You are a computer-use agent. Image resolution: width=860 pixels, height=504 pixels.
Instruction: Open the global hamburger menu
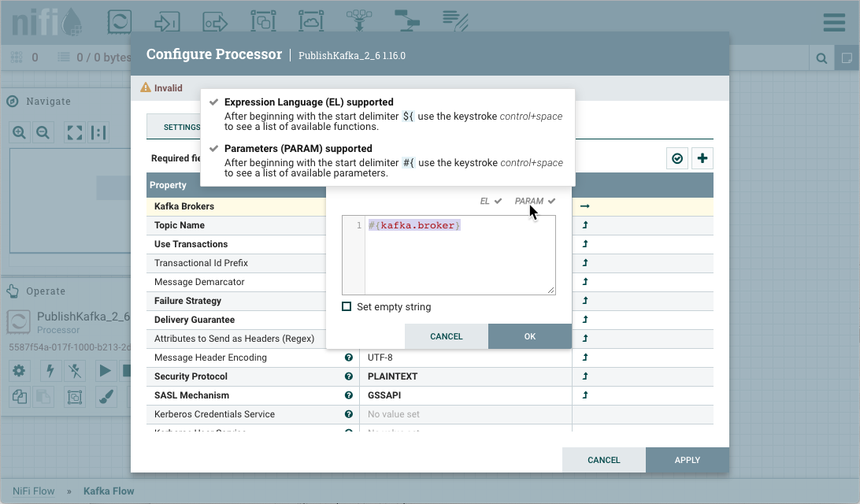tap(834, 22)
